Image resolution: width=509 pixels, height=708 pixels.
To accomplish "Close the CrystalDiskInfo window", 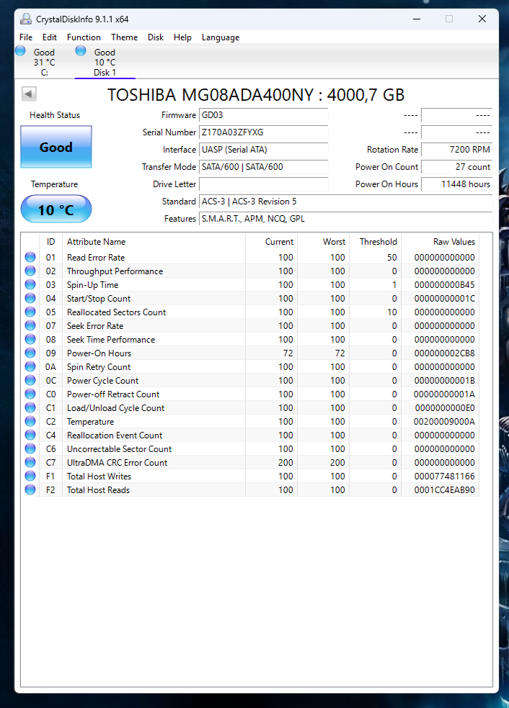I will click(x=482, y=19).
